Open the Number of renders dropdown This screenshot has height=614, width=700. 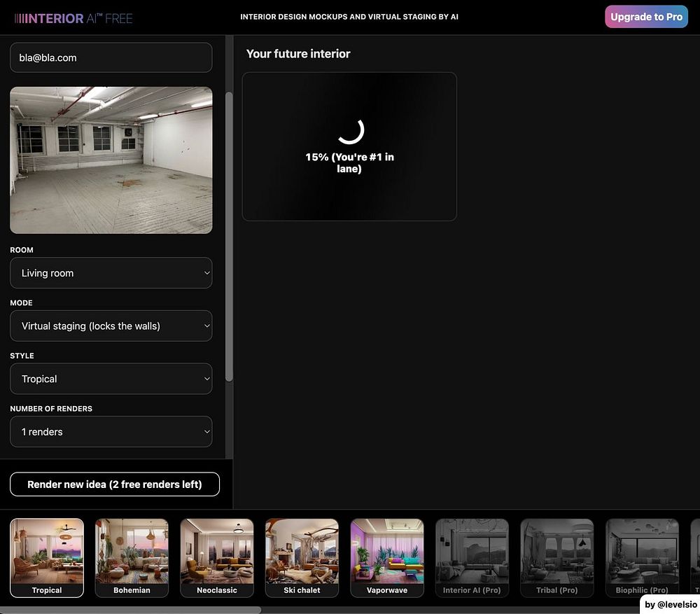(111, 432)
